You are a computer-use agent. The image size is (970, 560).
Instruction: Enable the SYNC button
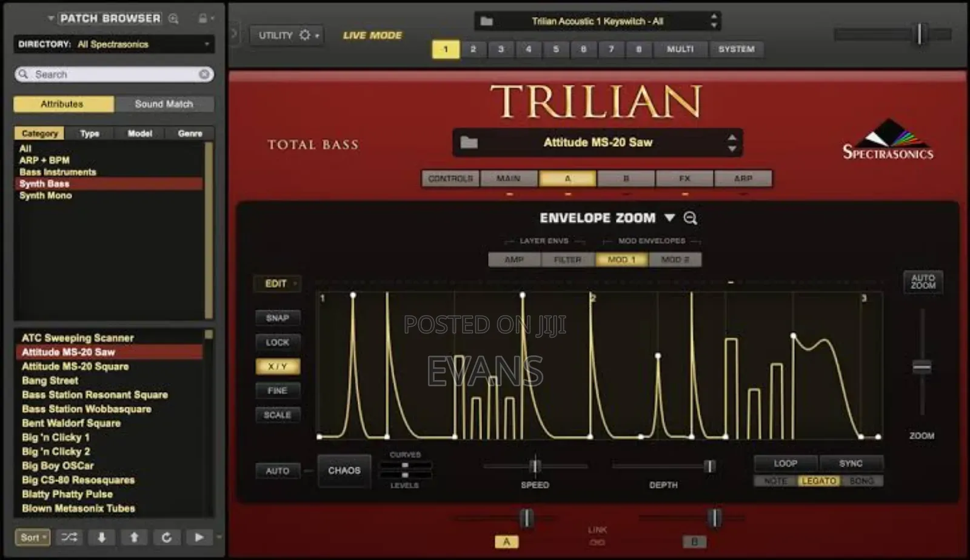(x=851, y=463)
